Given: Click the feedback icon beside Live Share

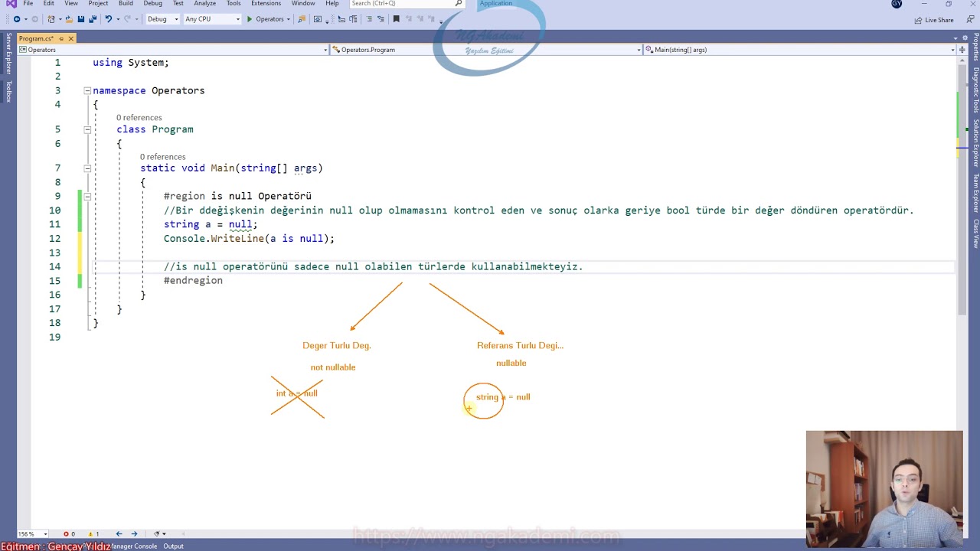Looking at the screenshot, I should (x=970, y=20).
